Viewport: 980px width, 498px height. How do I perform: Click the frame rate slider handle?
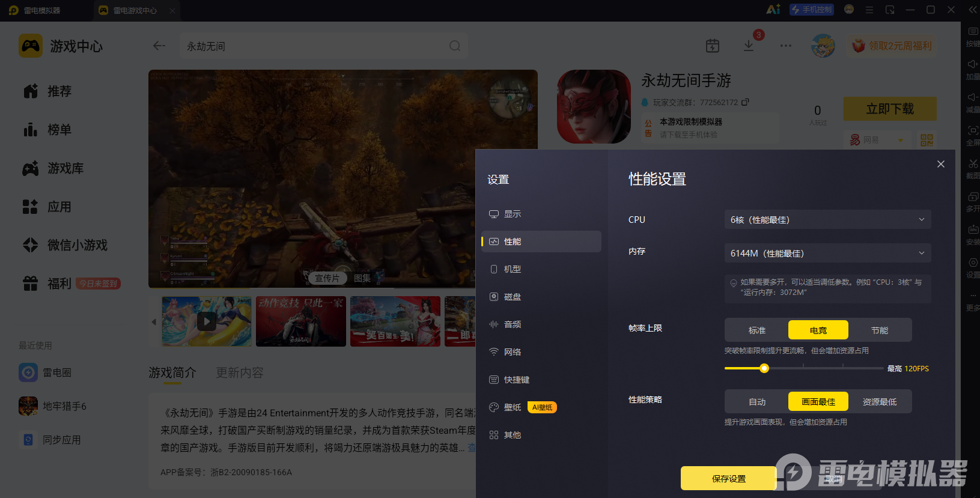tap(764, 368)
